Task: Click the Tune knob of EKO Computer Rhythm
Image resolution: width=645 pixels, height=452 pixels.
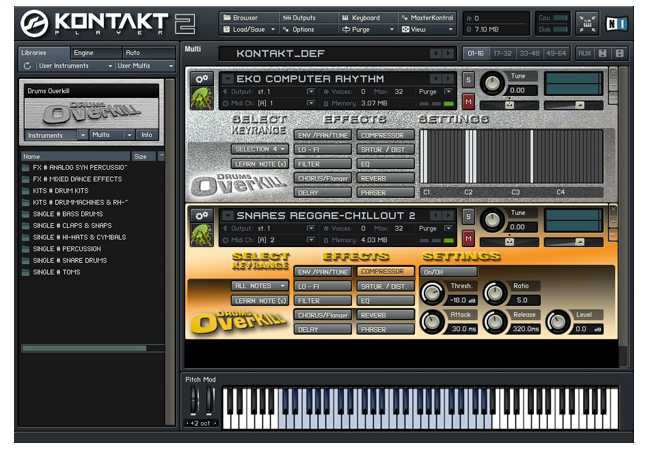Action: click(x=492, y=83)
